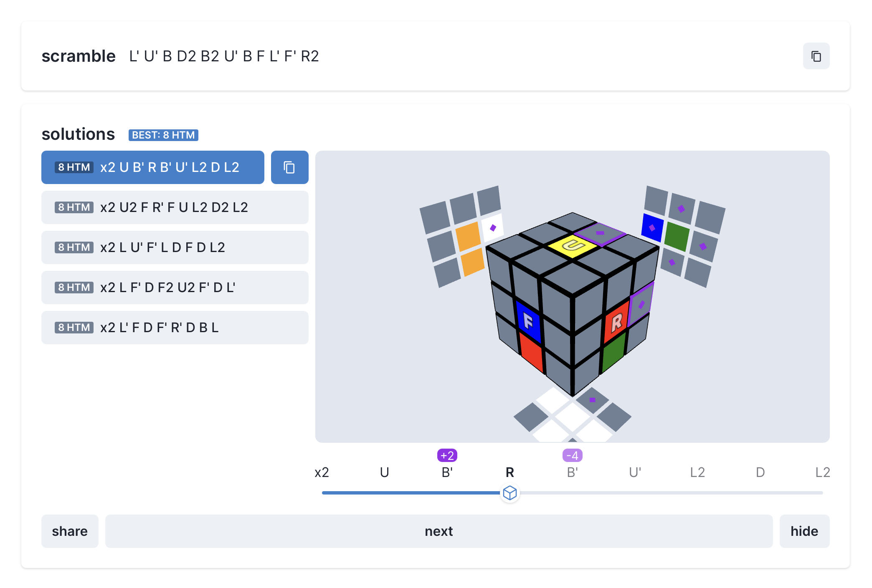Select solution x2 L U' F' L D F D L2

(x=175, y=247)
